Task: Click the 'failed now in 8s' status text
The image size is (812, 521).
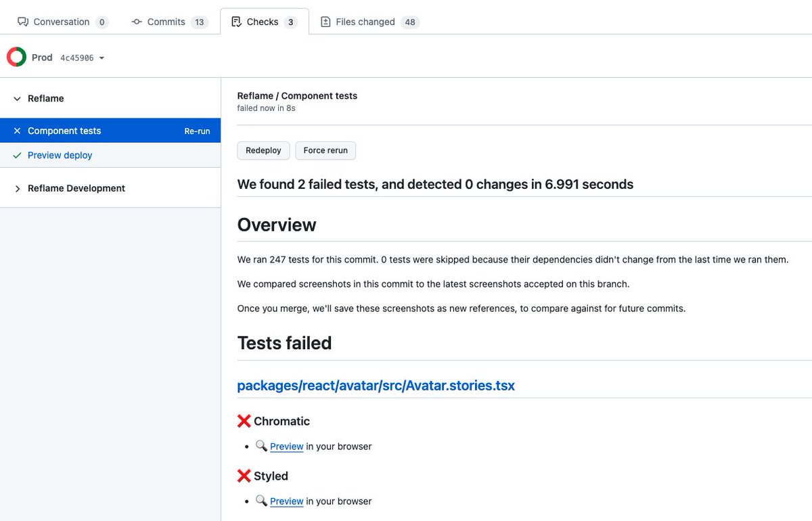Action: click(266, 108)
